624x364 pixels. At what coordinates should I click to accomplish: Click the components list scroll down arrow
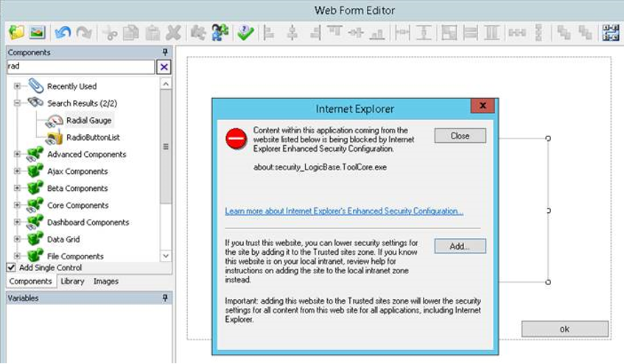[166, 256]
